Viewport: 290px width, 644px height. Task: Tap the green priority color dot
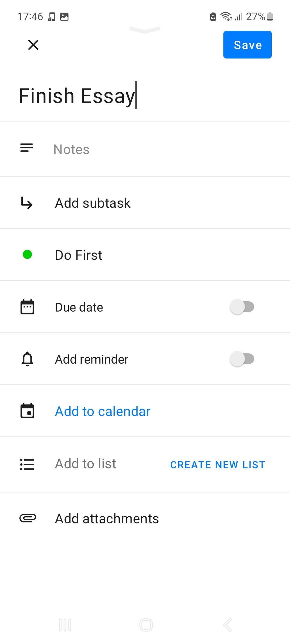click(27, 254)
